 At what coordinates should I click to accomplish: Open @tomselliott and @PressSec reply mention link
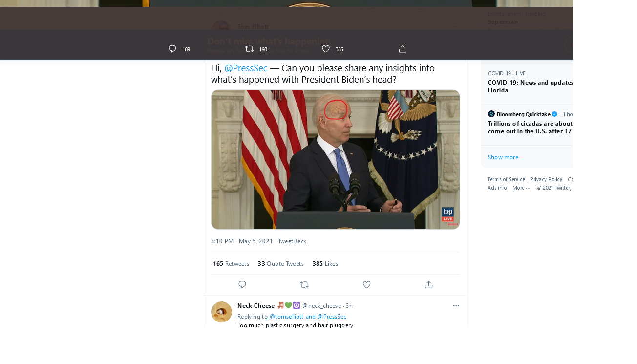pos(308,317)
